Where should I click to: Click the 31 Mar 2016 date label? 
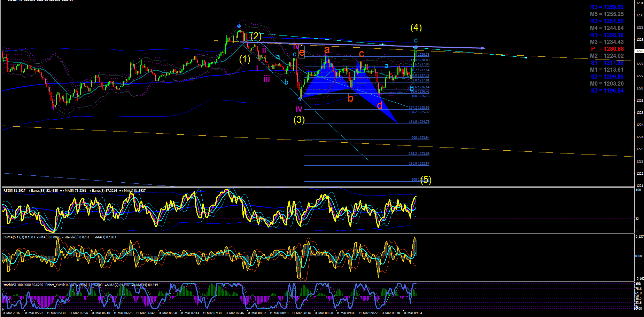point(11,313)
